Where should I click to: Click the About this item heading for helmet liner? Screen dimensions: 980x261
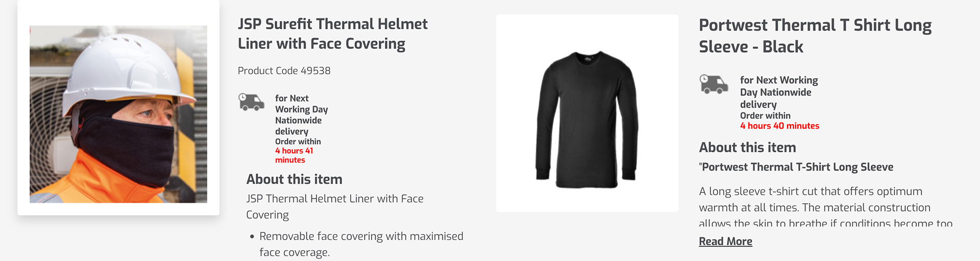coord(294,179)
